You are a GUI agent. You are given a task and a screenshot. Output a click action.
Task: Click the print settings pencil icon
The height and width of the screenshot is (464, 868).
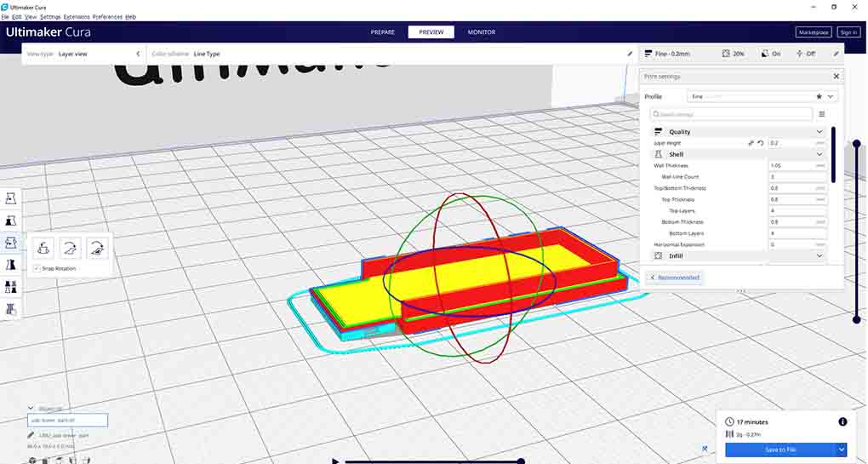(x=836, y=54)
